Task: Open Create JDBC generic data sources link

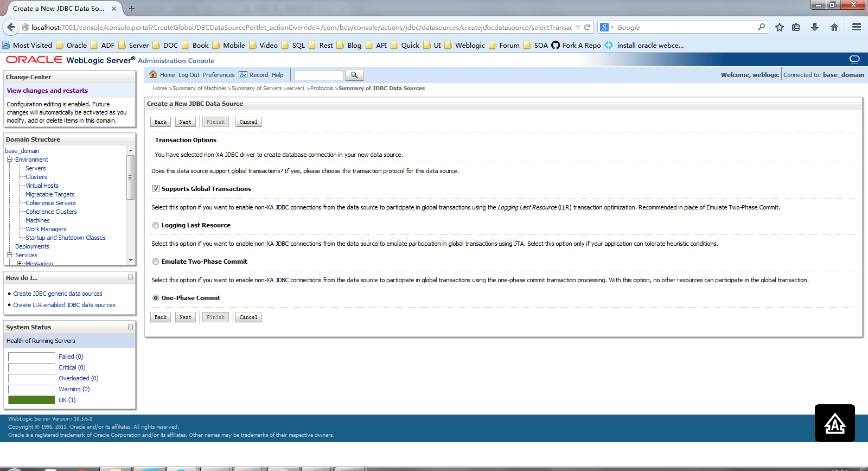Action: (x=58, y=294)
